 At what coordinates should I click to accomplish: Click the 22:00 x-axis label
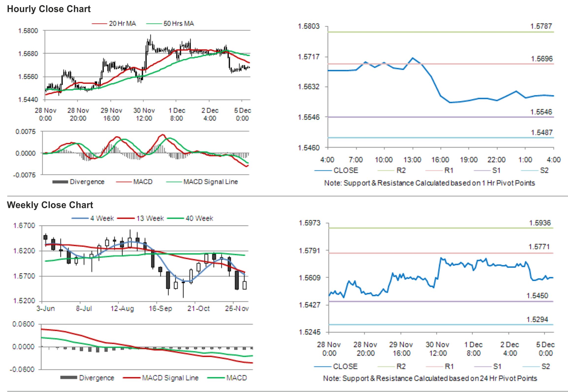(497, 160)
